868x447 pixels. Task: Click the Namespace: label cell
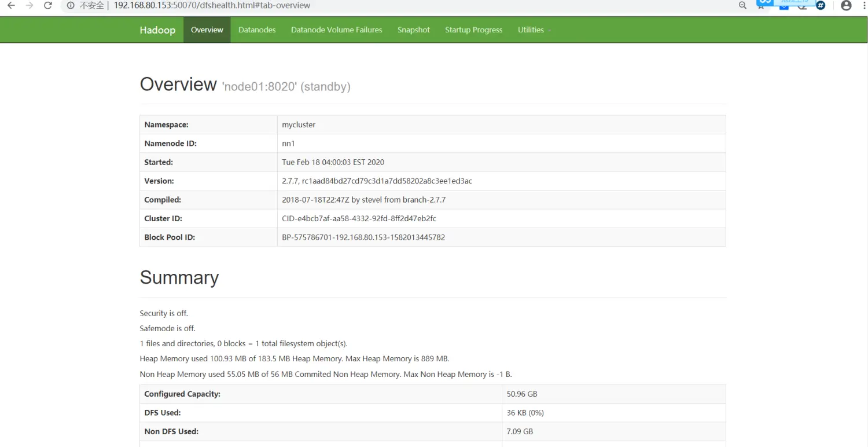(x=208, y=124)
